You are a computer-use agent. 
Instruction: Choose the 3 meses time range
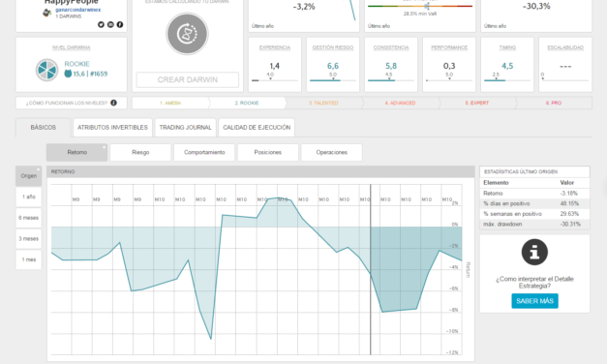(29, 238)
